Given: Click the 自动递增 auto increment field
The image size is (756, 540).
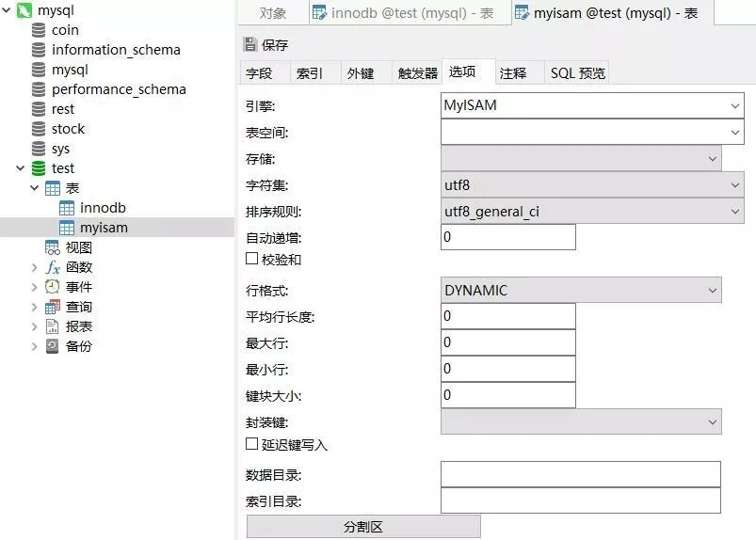Looking at the screenshot, I should coord(508,237).
